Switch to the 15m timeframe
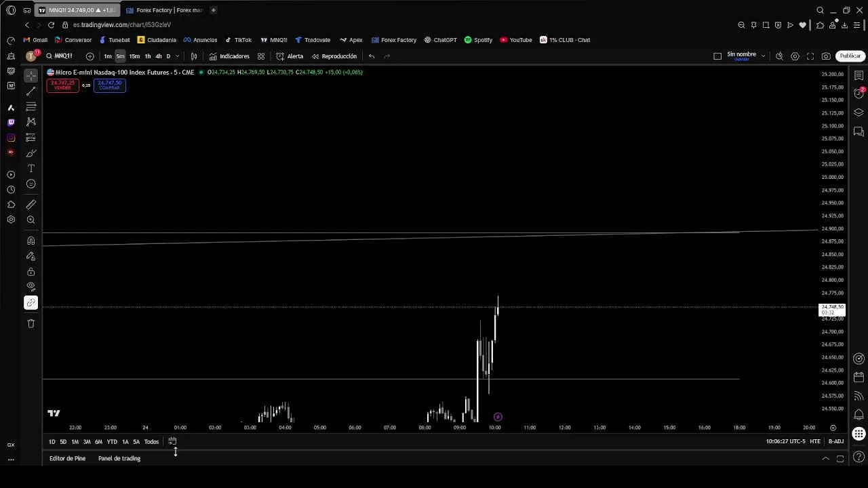The width and height of the screenshot is (868, 488). click(x=134, y=56)
